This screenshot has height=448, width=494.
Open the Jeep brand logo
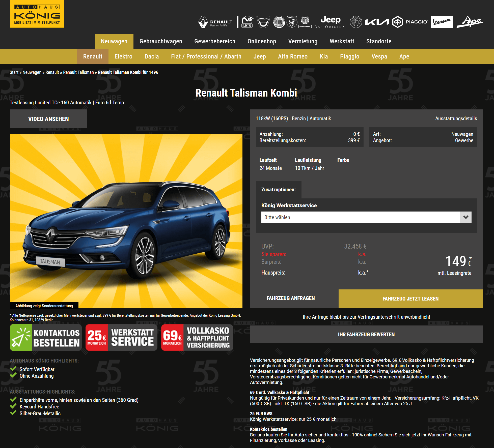click(x=331, y=22)
